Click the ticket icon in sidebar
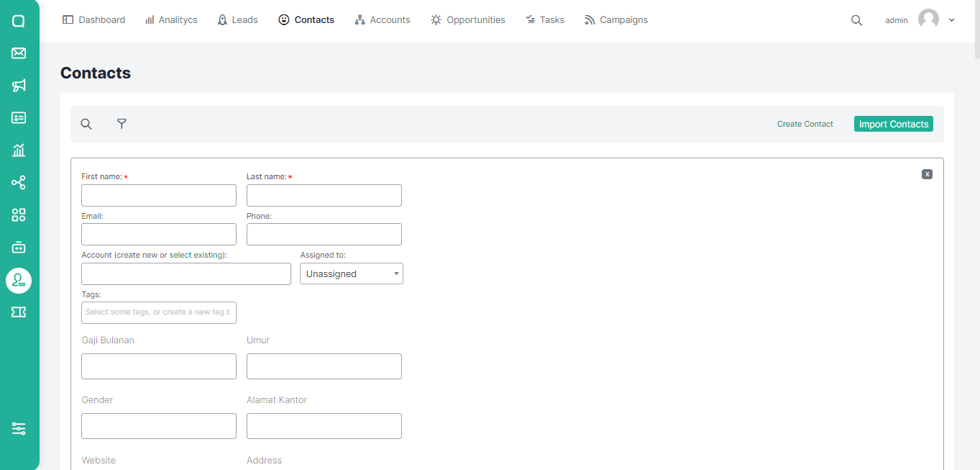The width and height of the screenshot is (980, 470). (19, 312)
